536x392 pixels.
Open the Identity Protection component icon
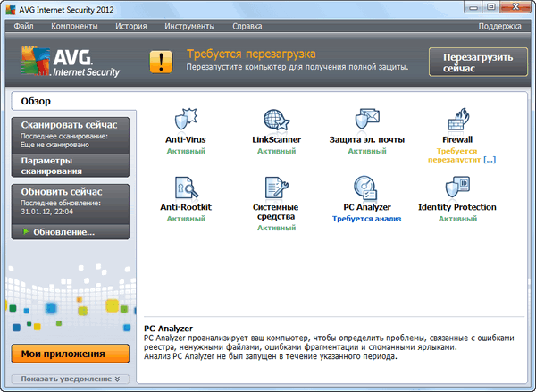click(x=457, y=188)
